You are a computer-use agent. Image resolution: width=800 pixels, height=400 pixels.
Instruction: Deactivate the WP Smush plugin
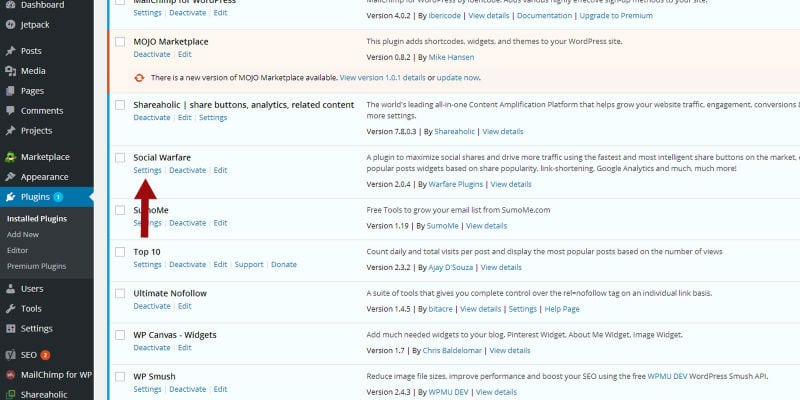[x=188, y=389]
